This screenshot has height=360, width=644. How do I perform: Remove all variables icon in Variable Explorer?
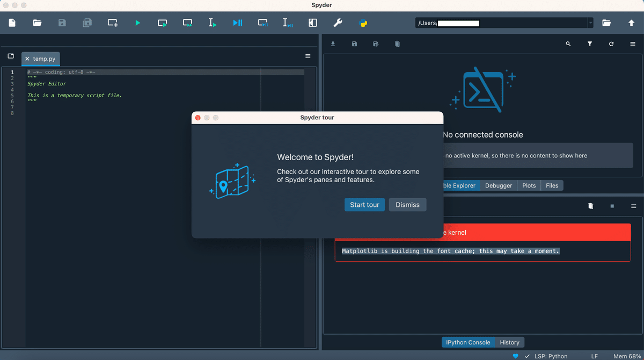pyautogui.click(x=397, y=44)
